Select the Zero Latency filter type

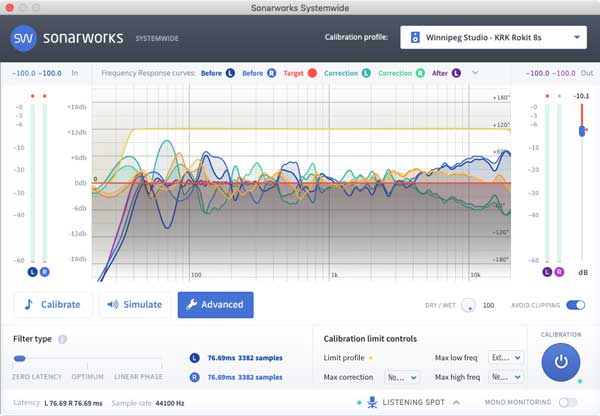click(37, 377)
